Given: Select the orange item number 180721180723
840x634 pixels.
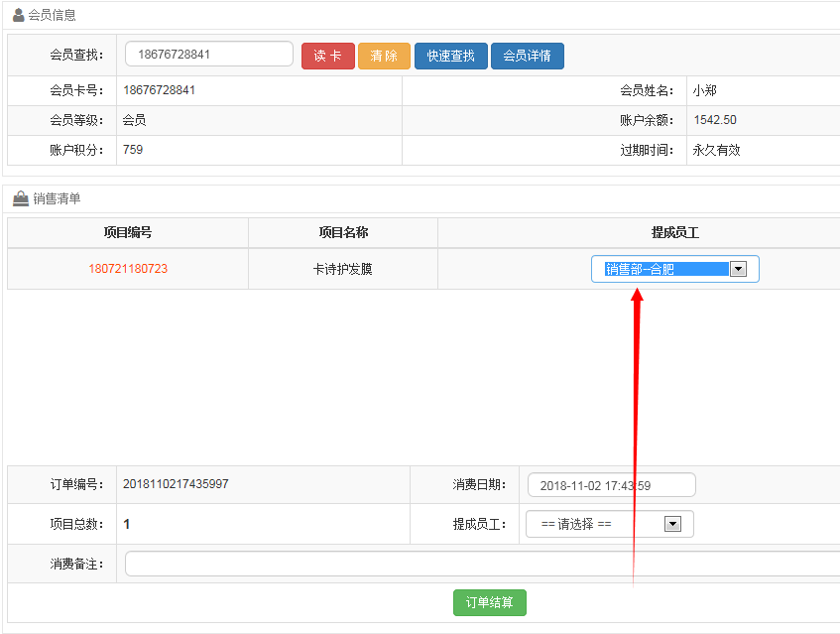Looking at the screenshot, I should [x=128, y=268].
